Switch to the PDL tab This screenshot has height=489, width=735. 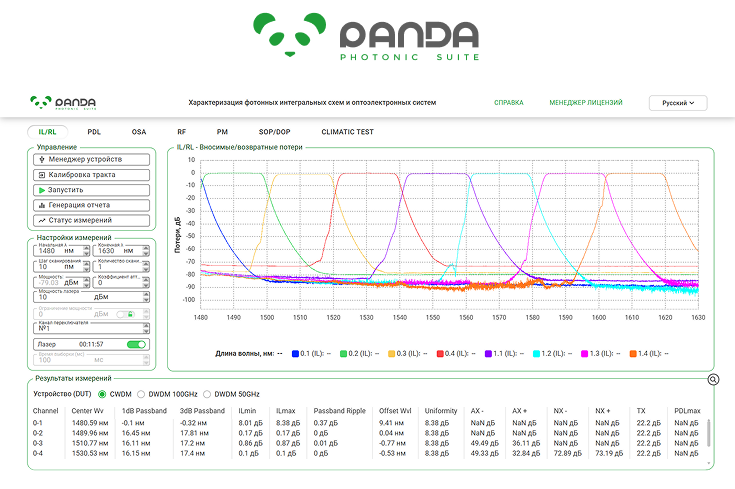(94, 132)
